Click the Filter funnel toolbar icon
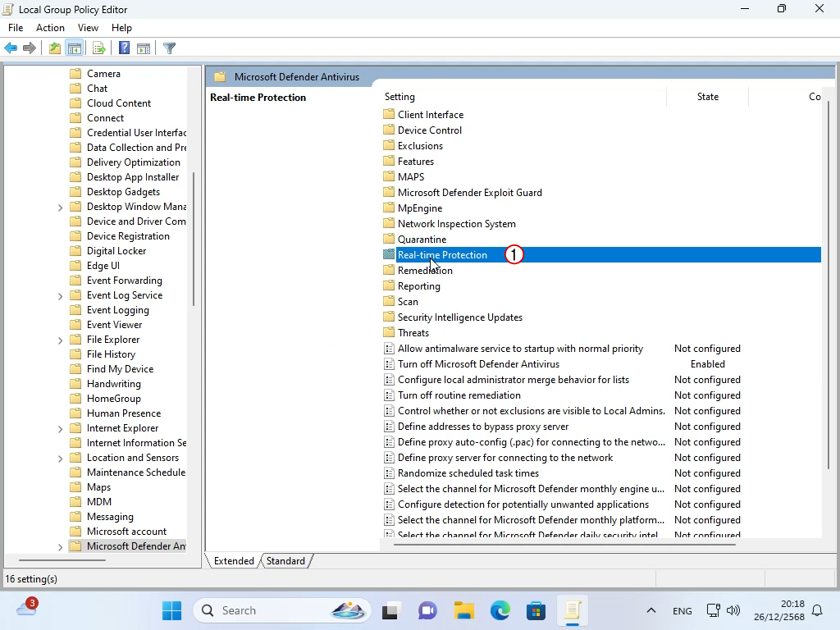This screenshot has width=840, height=630. click(x=169, y=48)
